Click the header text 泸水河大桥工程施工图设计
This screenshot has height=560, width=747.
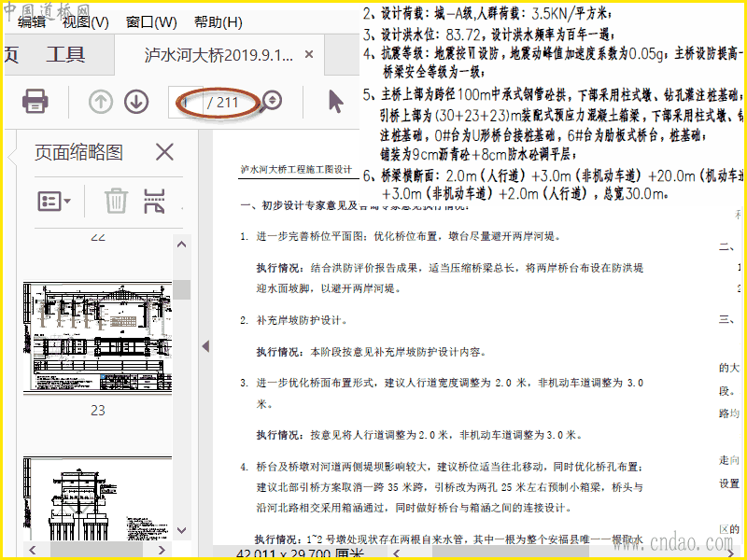pyautogui.click(x=296, y=170)
